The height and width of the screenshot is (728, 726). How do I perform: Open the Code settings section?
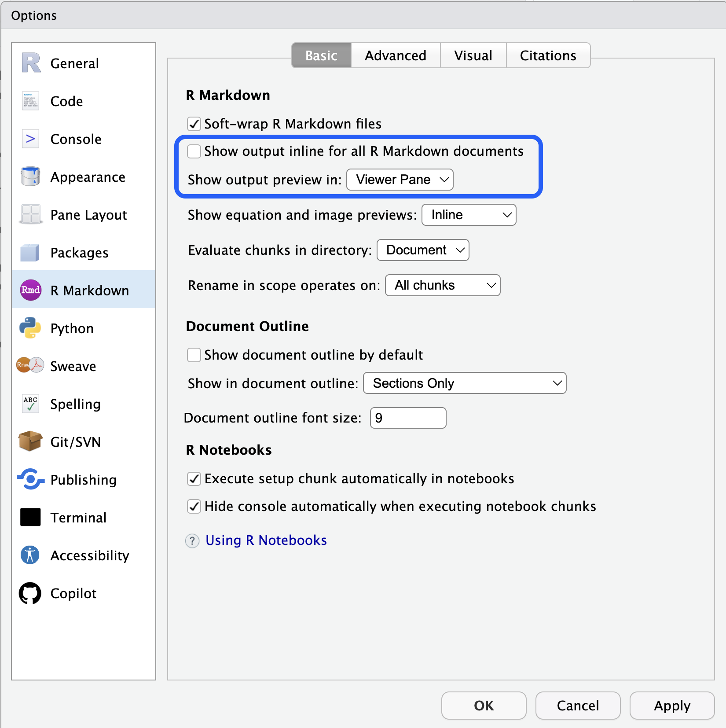[x=30, y=101]
